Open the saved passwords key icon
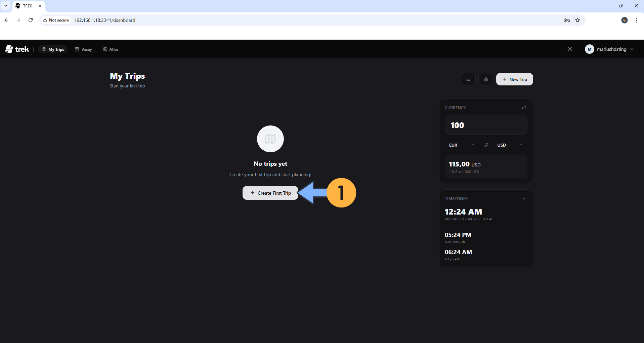644x343 pixels. click(x=566, y=20)
